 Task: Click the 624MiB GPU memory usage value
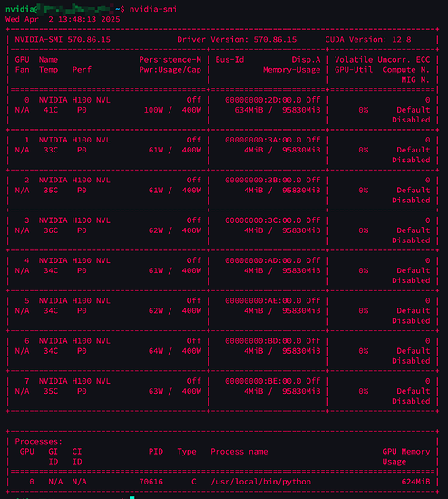click(x=415, y=482)
